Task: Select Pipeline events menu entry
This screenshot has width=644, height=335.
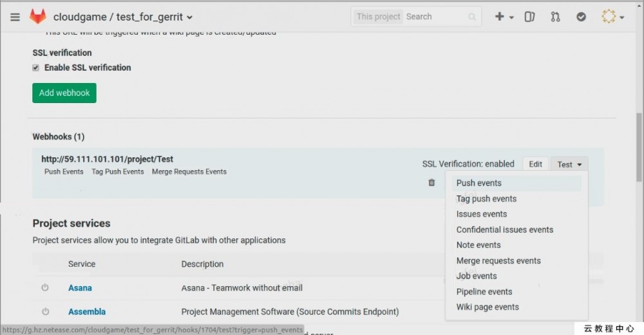Action: click(484, 292)
